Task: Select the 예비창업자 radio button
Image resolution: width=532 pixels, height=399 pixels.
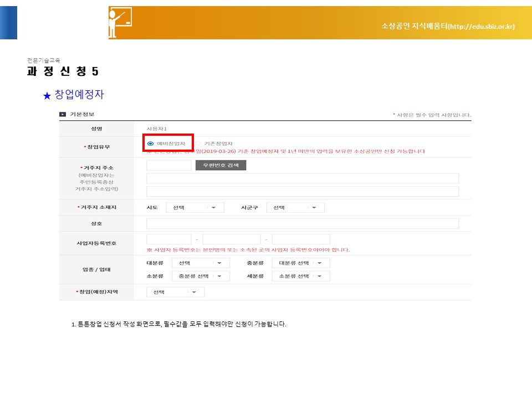Action: [151, 144]
